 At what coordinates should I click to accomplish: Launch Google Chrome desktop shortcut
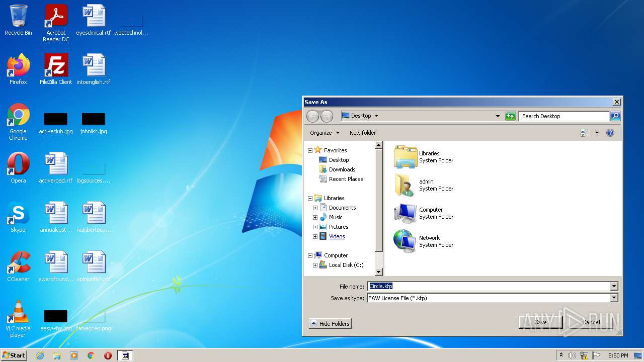point(18,122)
